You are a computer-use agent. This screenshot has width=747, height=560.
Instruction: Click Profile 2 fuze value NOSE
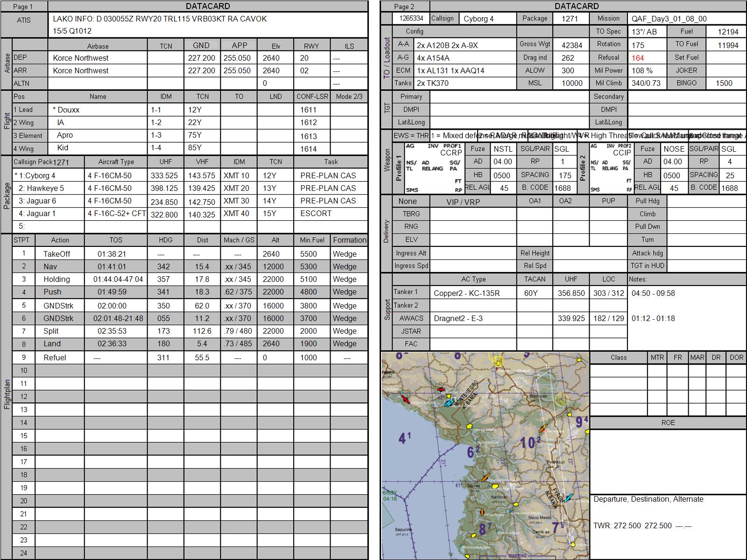pos(674,149)
